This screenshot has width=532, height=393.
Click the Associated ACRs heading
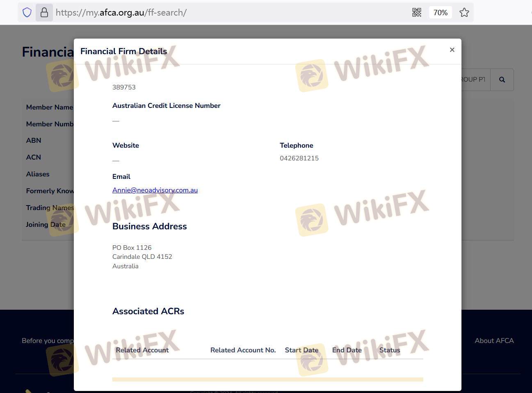point(148,311)
